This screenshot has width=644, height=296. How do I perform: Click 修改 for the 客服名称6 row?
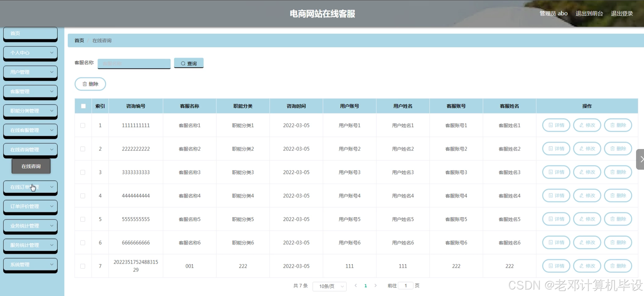[x=587, y=243]
